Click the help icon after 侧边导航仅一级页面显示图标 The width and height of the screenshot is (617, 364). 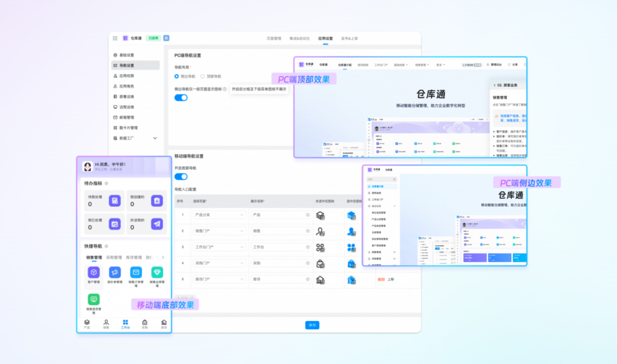tap(225, 89)
